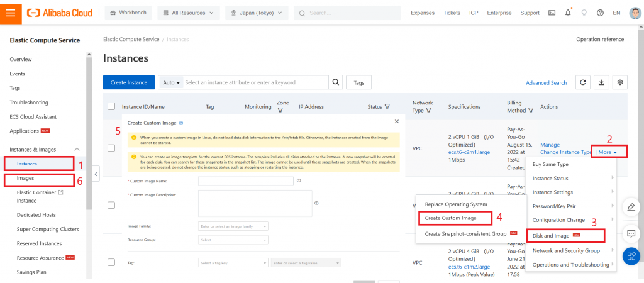Viewport: 644px width, 283px height.
Task: Click Manage link for first instance
Action: click(x=550, y=145)
